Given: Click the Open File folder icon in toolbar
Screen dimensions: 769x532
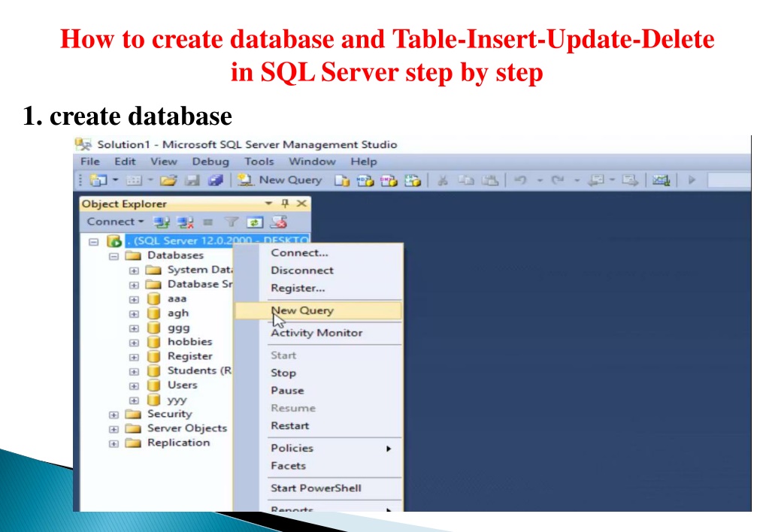Looking at the screenshot, I should click(x=168, y=180).
